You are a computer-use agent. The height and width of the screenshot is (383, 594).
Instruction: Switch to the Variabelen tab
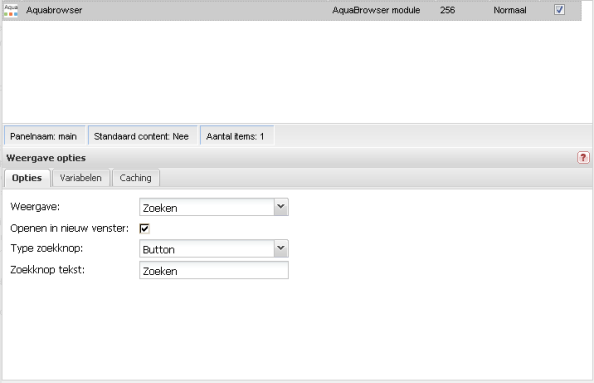pyautogui.click(x=81, y=178)
